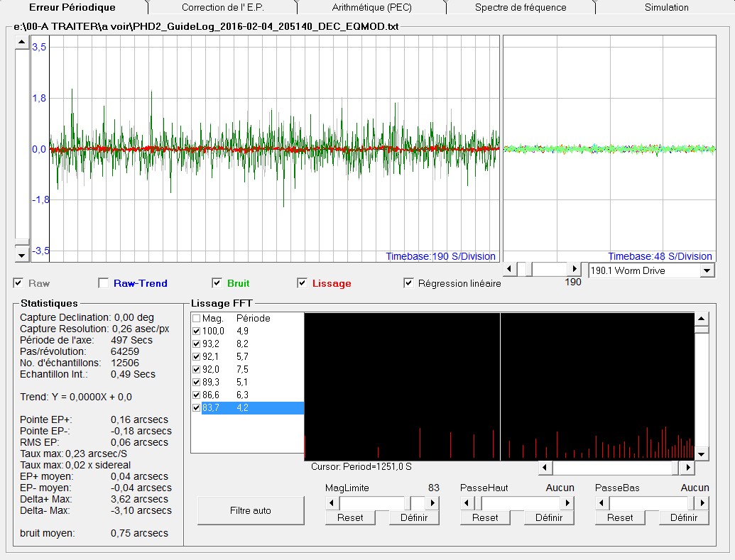The image size is (735, 560).
Task: Click the PasseHaut slider right arrow
Action: coord(567,503)
